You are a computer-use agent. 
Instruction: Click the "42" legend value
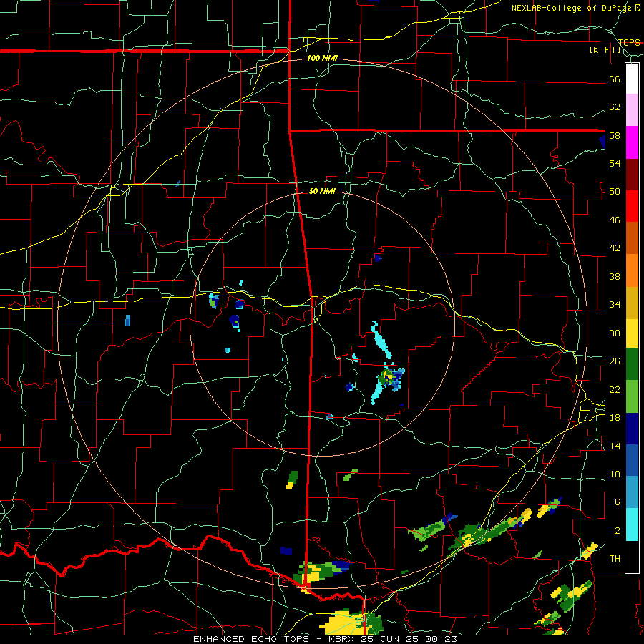[x=615, y=248]
